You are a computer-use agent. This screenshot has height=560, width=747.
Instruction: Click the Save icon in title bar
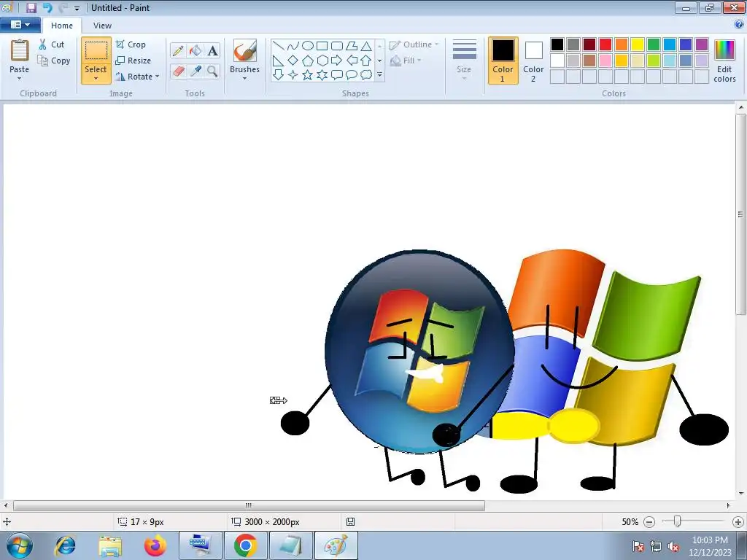coord(31,7)
